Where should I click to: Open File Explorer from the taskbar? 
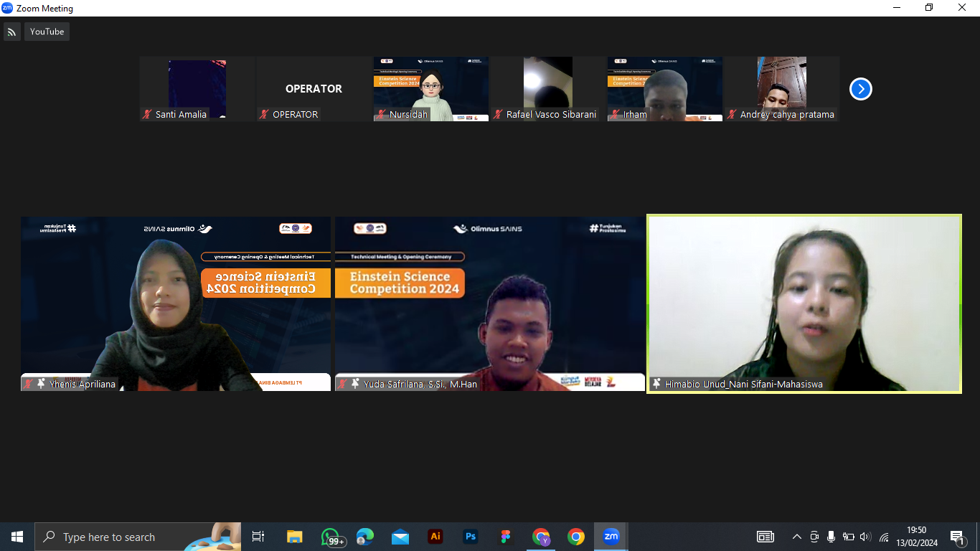pos(295,537)
